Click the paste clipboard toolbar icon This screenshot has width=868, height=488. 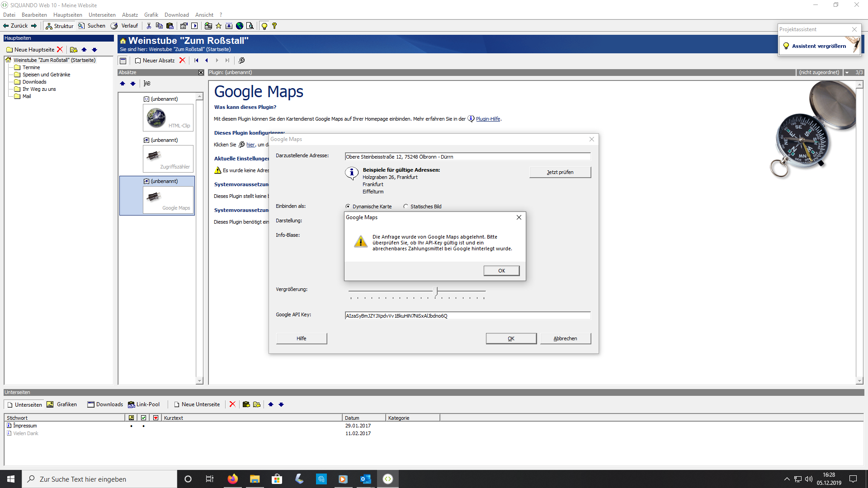coord(170,26)
